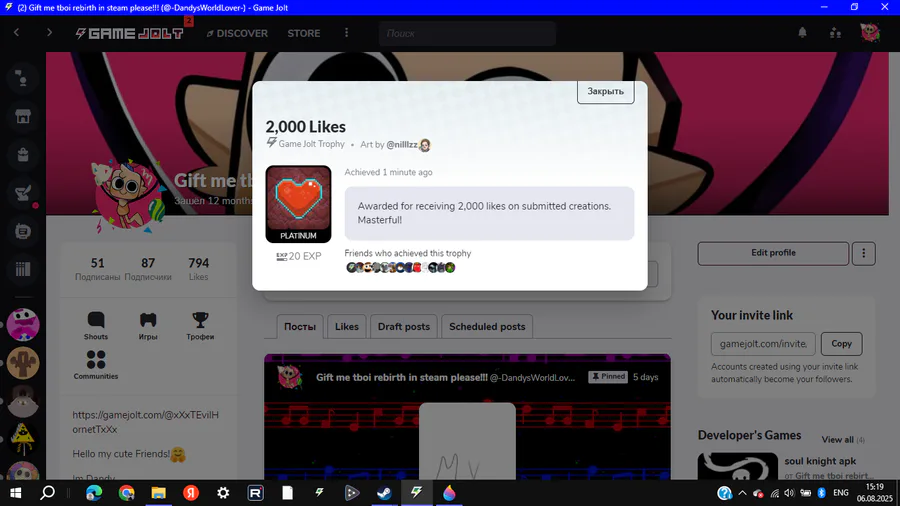Click the Pinned badge on the post
The image size is (900, 506).
(x=608, y=377)
